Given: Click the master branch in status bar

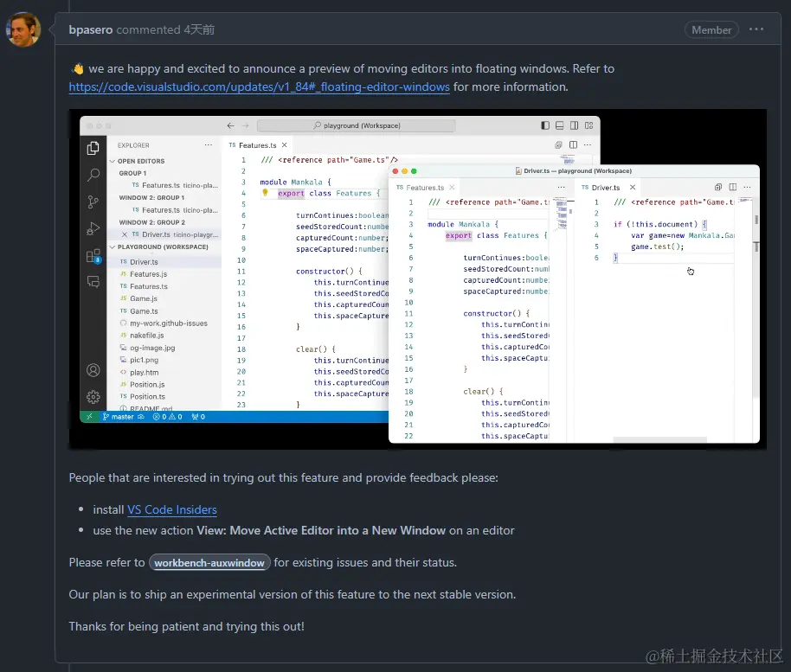Looking at the screenshot, I should [123, 416].
